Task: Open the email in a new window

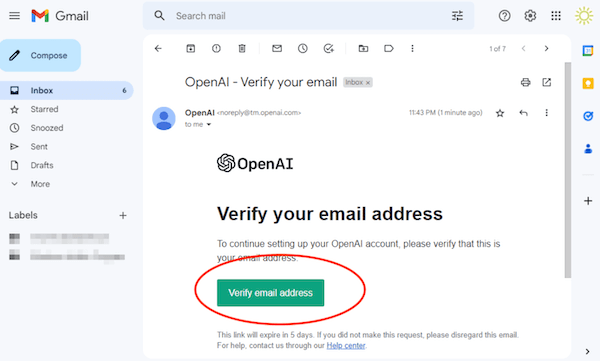Action: (x=546, y=82)
